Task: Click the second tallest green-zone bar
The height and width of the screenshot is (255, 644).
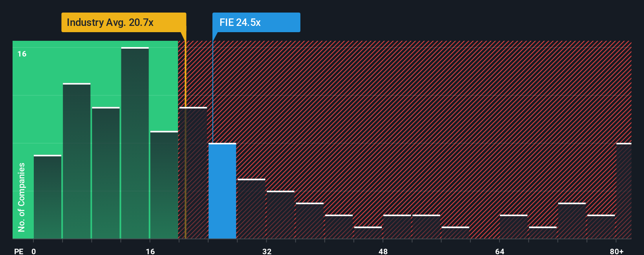Action: coord(77,161)
